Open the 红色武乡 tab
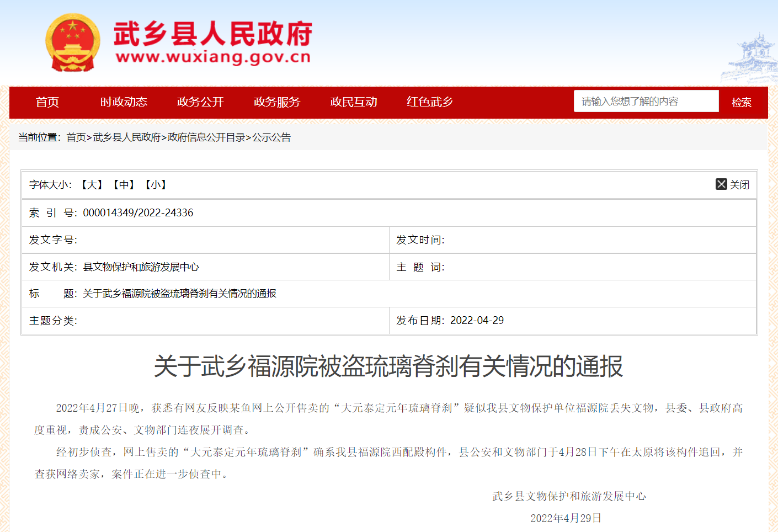This screenshot has height=532, width=778. click(430, 102)
